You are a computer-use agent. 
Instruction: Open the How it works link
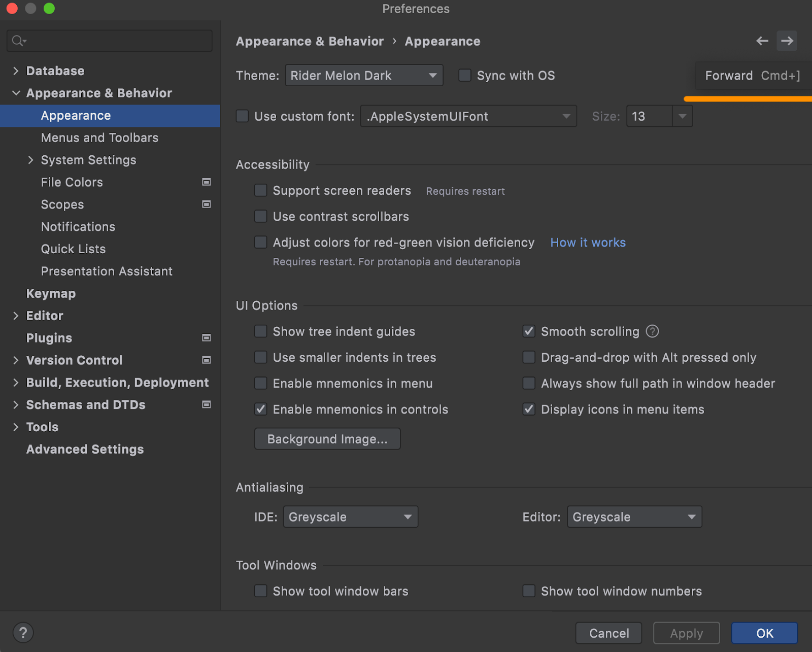click(x=588, y=243)
